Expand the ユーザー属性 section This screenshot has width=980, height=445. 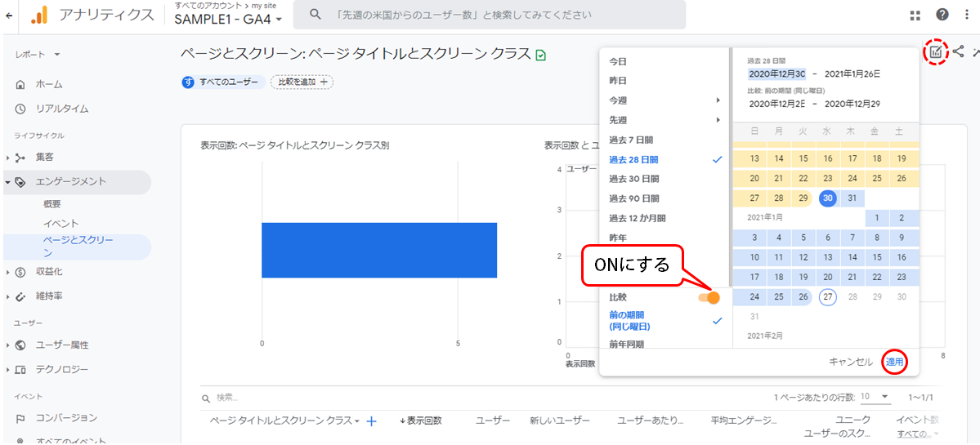coord(7,345)
